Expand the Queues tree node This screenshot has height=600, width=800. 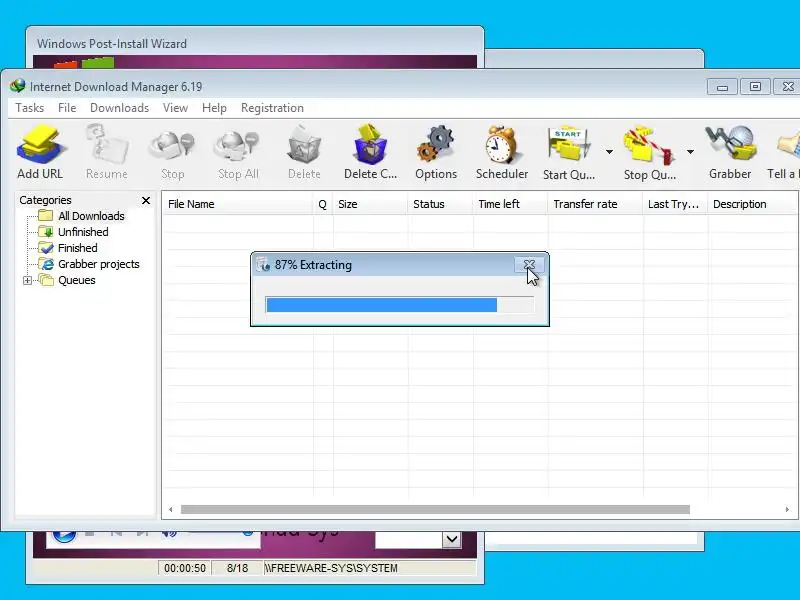[28, 280]
